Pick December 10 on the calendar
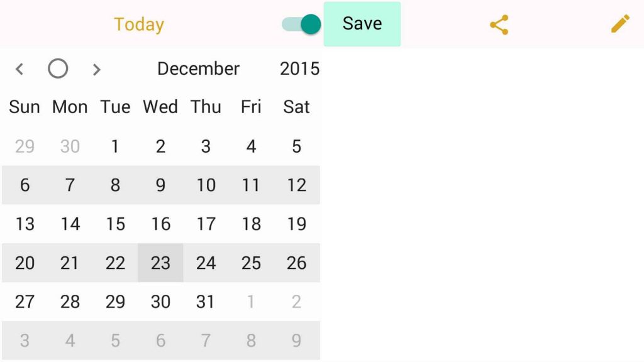644x362 pixels. (x=206, y=185)
